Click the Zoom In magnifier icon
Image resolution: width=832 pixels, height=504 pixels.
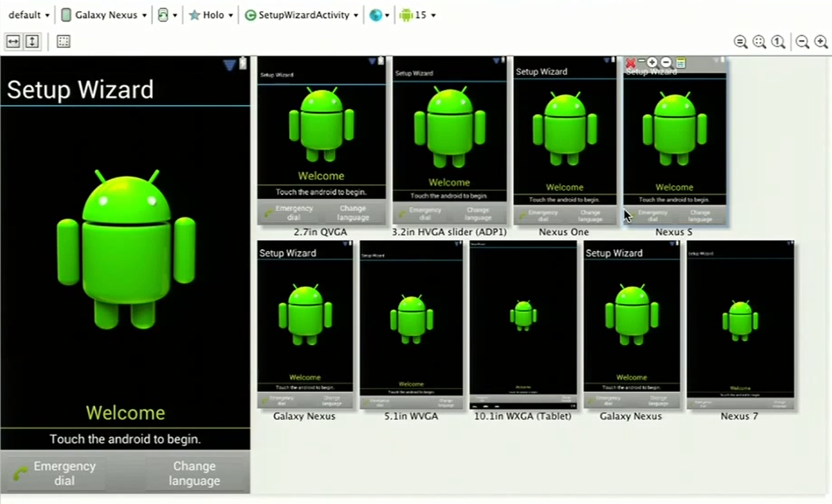click(x=821, y=42)
